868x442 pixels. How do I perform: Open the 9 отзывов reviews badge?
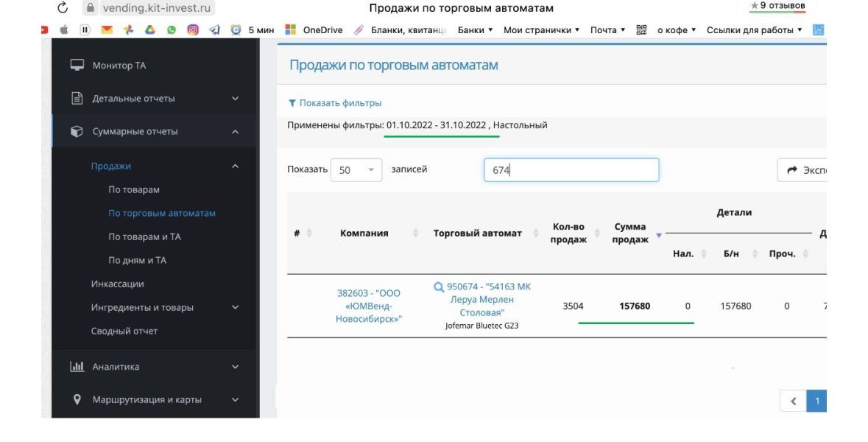point(777,6)
